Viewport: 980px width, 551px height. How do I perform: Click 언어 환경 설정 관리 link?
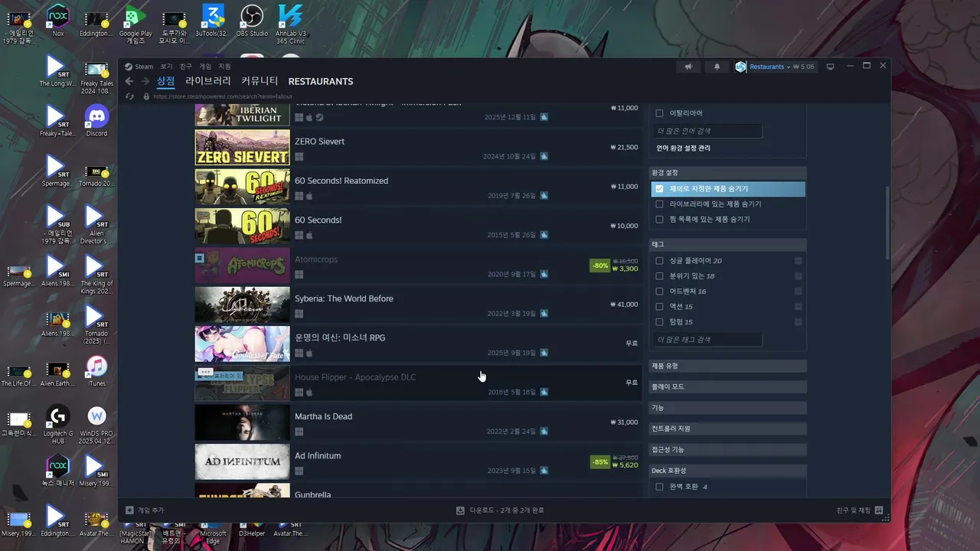(x=683, y=148)
